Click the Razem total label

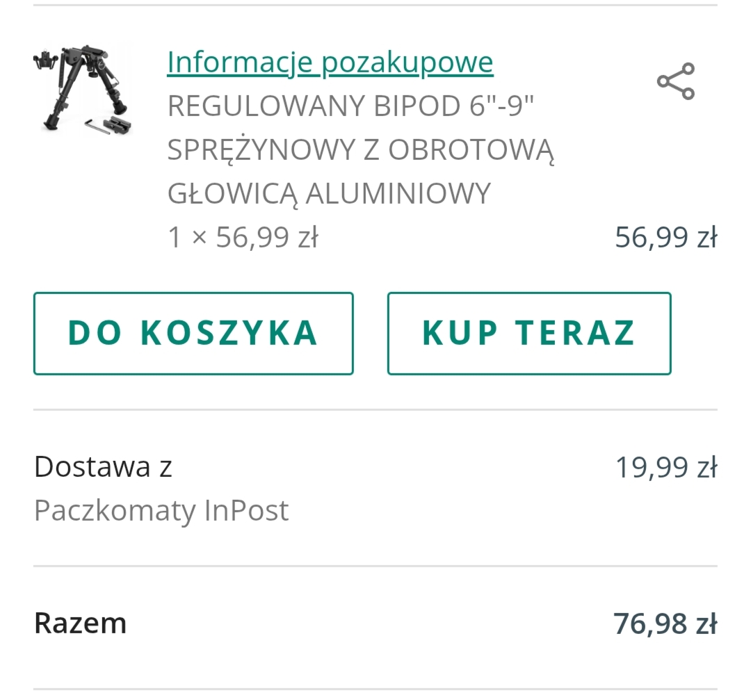[x=80, y=623]
